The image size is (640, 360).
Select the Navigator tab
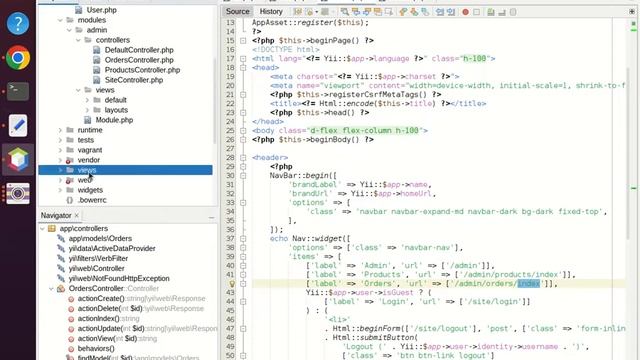tap(56, 216)
